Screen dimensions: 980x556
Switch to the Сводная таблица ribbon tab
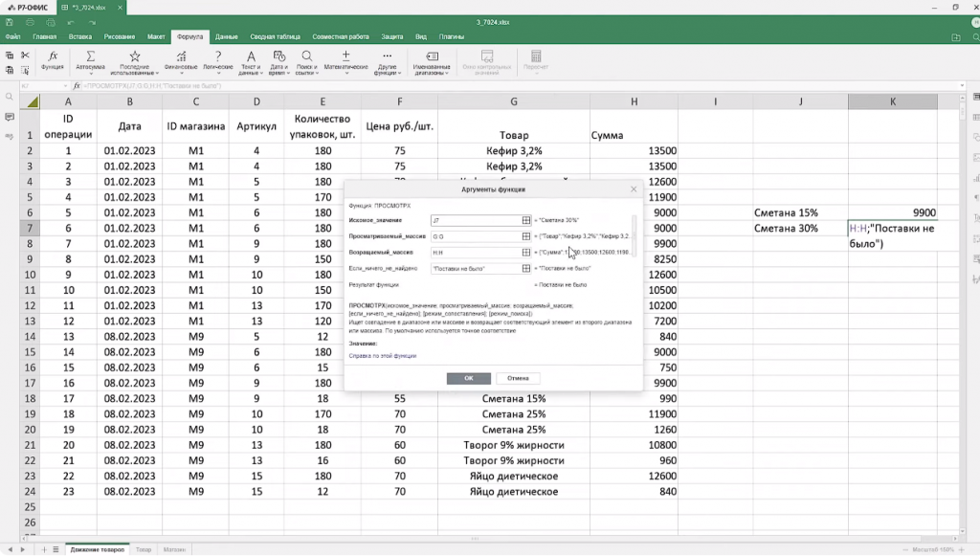click(275, 37)
